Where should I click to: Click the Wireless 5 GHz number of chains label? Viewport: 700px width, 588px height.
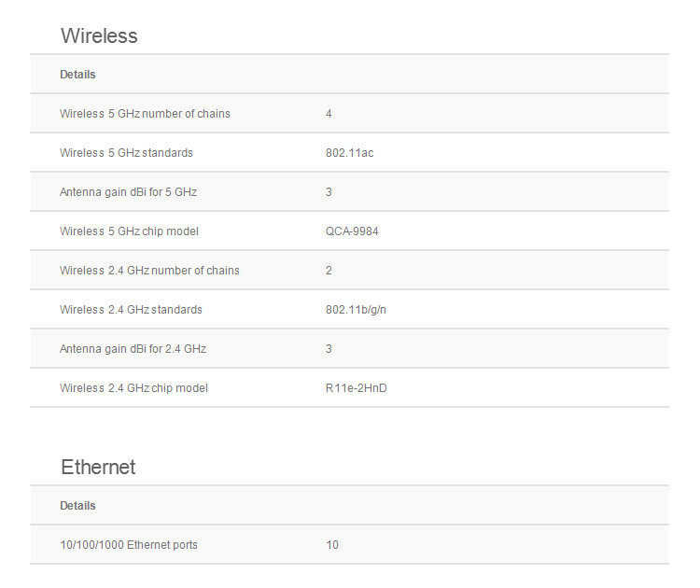[145, 114]
